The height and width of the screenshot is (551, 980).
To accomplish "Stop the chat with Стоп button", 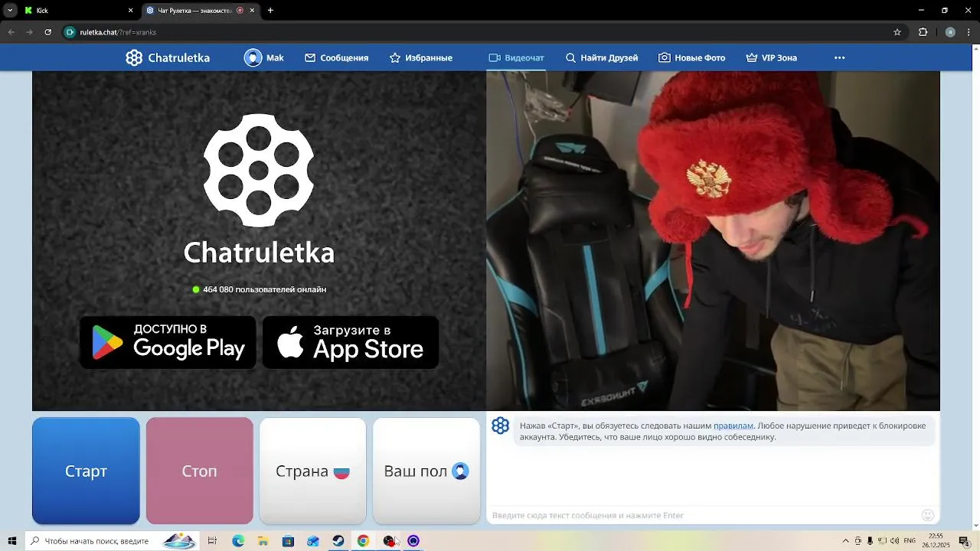I will 199,471.
